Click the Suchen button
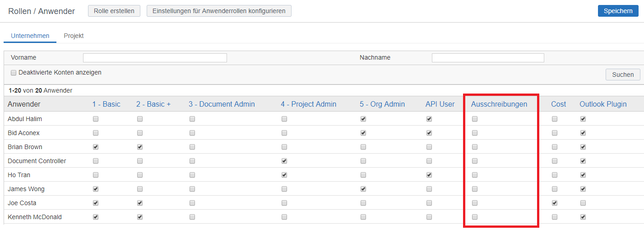This screenshot has width=644, height=230. 623,75
